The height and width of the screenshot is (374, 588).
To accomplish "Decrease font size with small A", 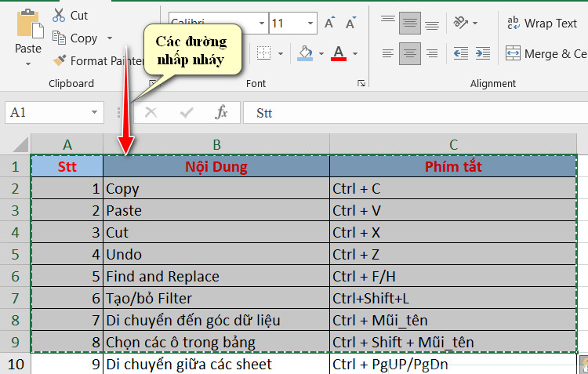I will point(350,23).
